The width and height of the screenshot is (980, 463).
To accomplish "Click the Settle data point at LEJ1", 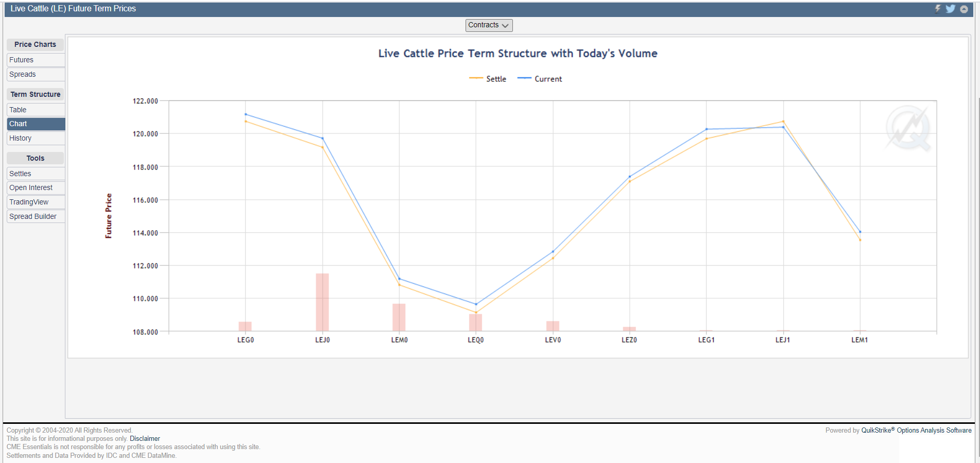I will [x=783, y=122].
